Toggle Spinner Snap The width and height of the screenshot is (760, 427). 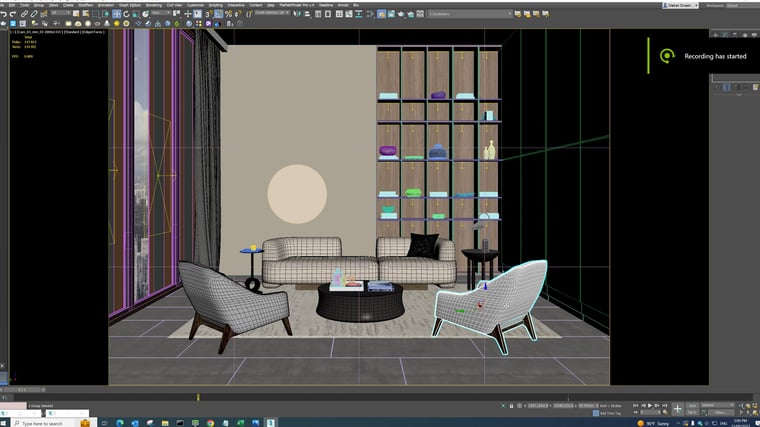238,14
